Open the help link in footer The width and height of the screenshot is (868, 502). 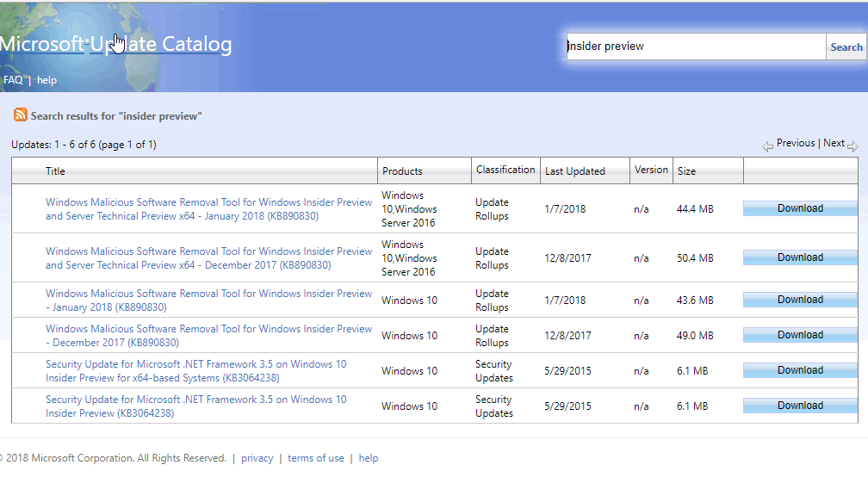pyautogui.click(x=369, y=458)
